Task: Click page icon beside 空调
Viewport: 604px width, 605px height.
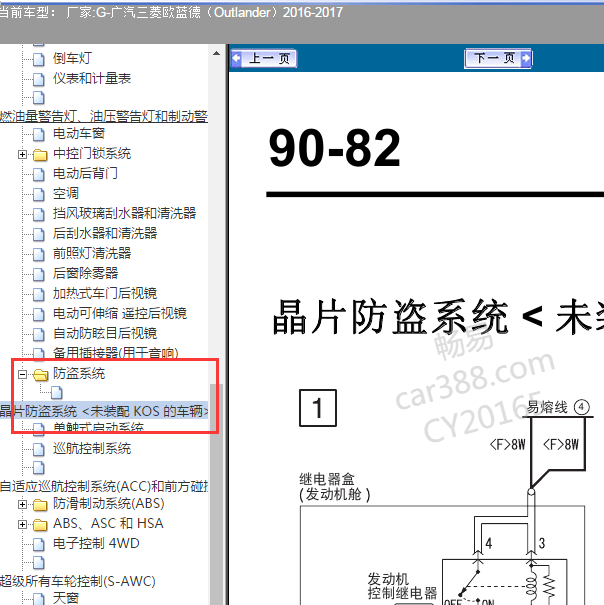Action: (x=39, y=194)
